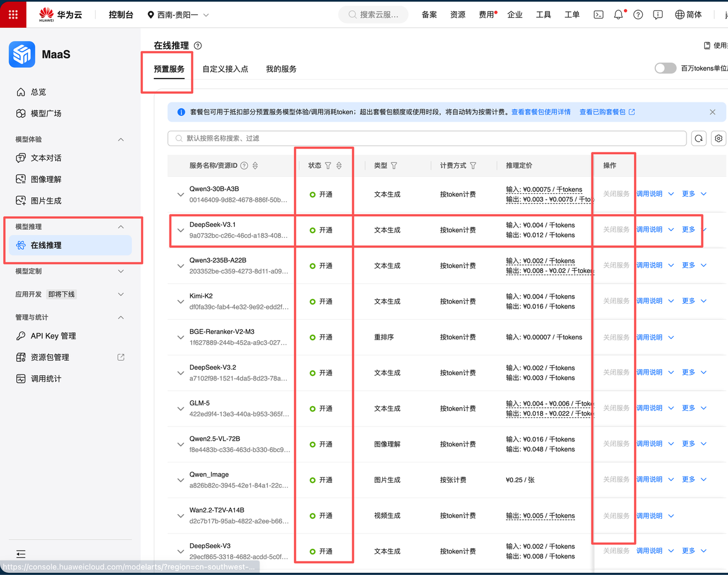This screenshot has width=728, height=575.
Task: Open 更多 dropdown for DeepSeek-V3.2
Action: (694, 372)
